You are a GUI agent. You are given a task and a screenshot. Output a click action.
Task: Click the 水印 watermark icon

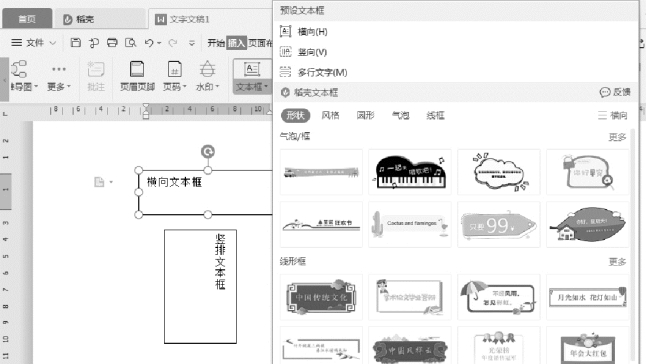point(207,76)
